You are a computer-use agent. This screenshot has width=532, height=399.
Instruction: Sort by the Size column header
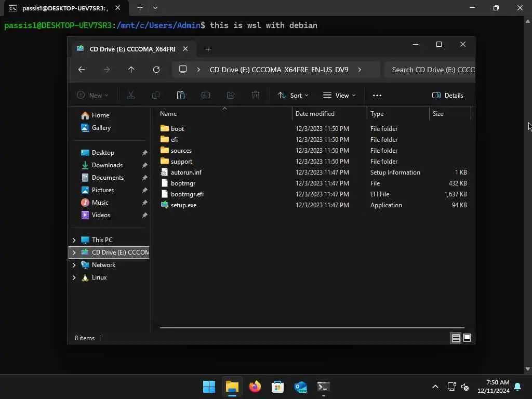pyautogui.click(x=450, y=114)
